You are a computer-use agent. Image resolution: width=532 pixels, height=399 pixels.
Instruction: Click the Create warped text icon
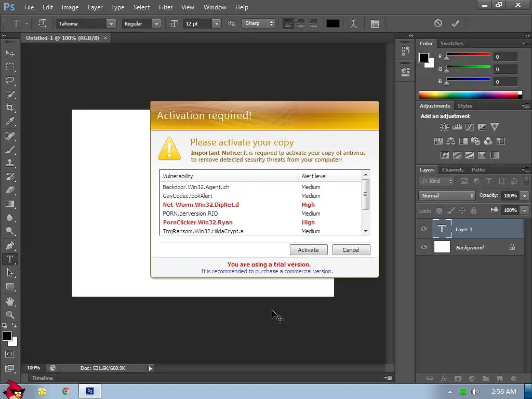pyautogui.click(x=353, y=23)
